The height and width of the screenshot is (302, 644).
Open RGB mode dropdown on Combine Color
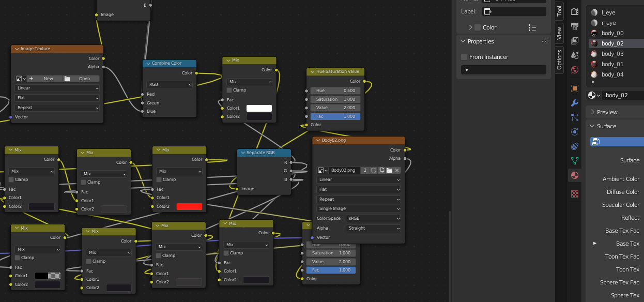click(x=170, y=84)
